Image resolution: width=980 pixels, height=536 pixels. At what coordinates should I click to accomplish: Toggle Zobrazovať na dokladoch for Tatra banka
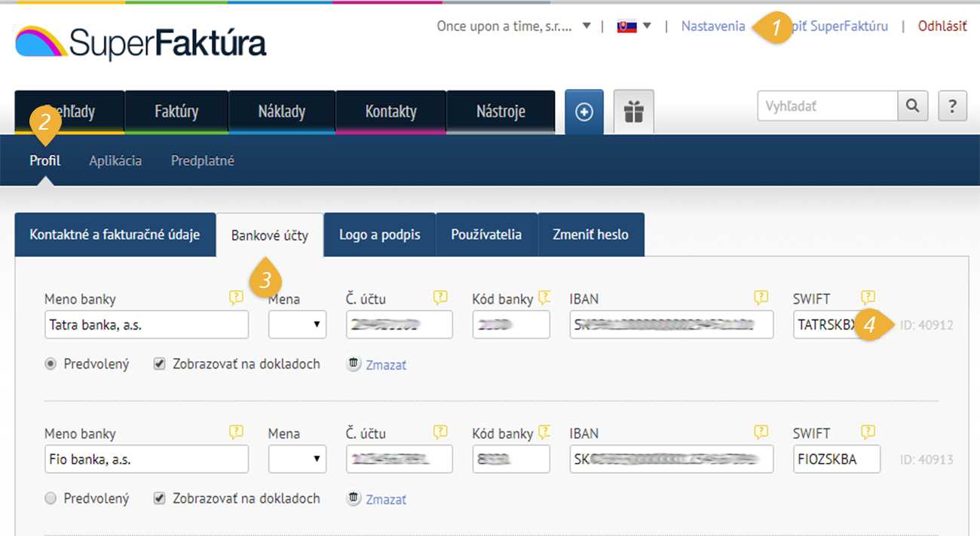tap(159, 364)
